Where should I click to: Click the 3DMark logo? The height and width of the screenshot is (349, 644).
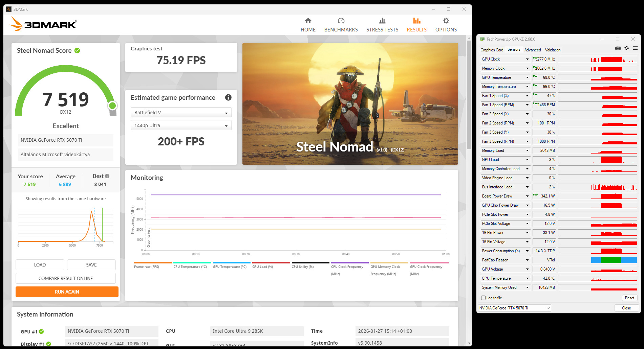coord(43,24)
